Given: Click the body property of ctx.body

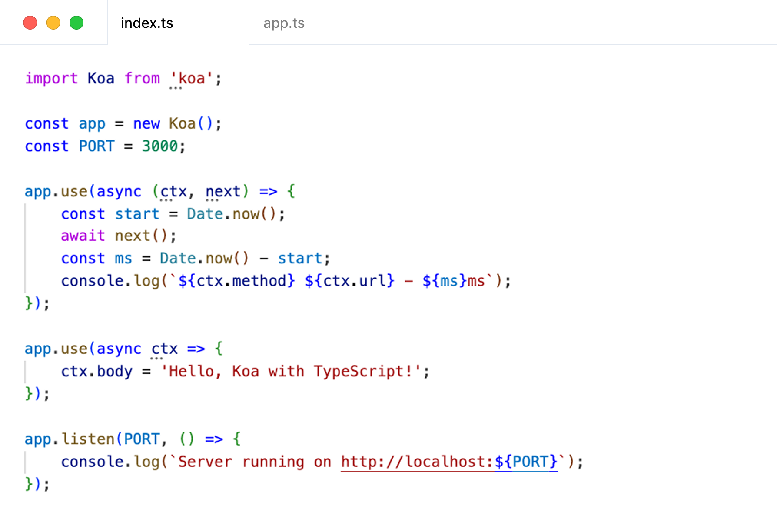Looking at the screenshot, I should [115, 372].
